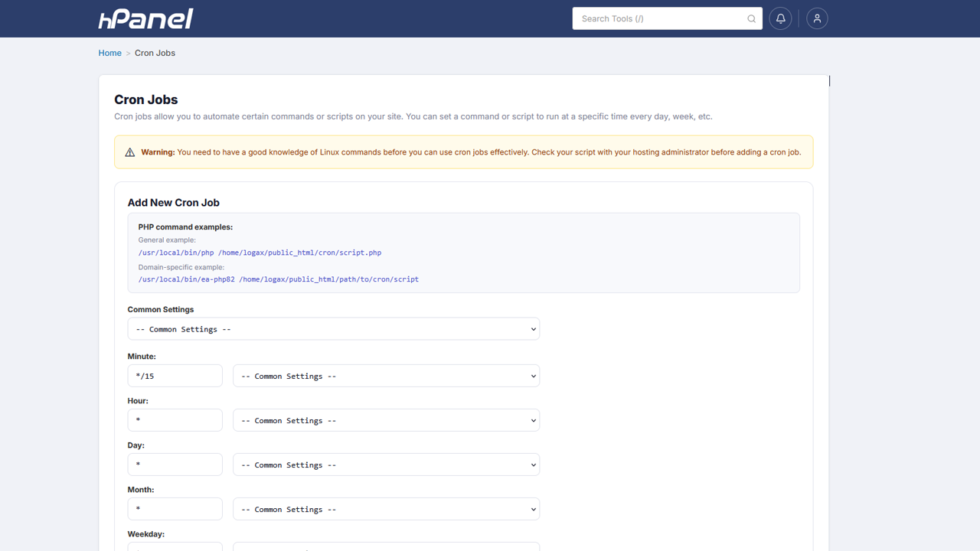Screen dimensions: 980x551
Task: Open the top Common Settings dropdown
Action: 333,329
